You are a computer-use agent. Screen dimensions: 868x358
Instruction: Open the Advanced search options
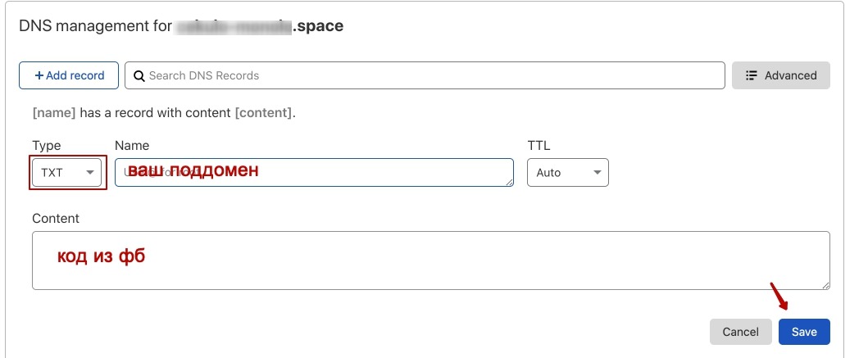780,75
